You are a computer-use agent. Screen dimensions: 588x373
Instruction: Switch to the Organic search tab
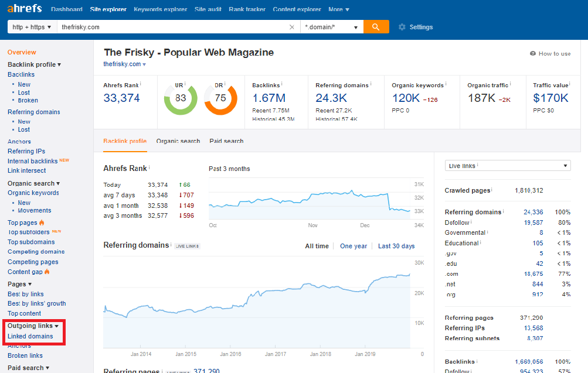(178, 141)
